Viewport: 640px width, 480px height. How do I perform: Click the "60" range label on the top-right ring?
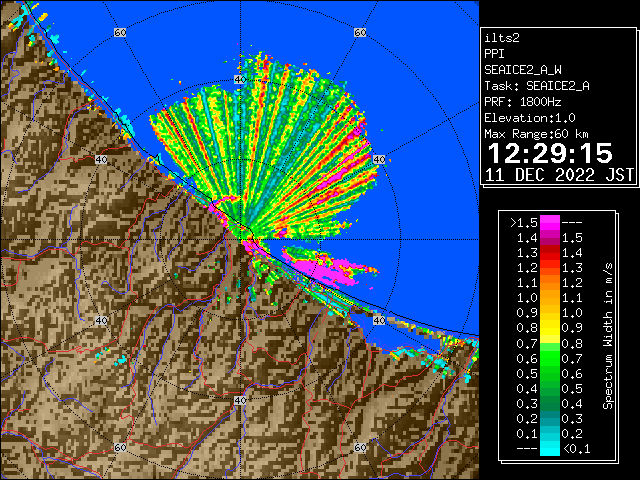coord(360,32)
